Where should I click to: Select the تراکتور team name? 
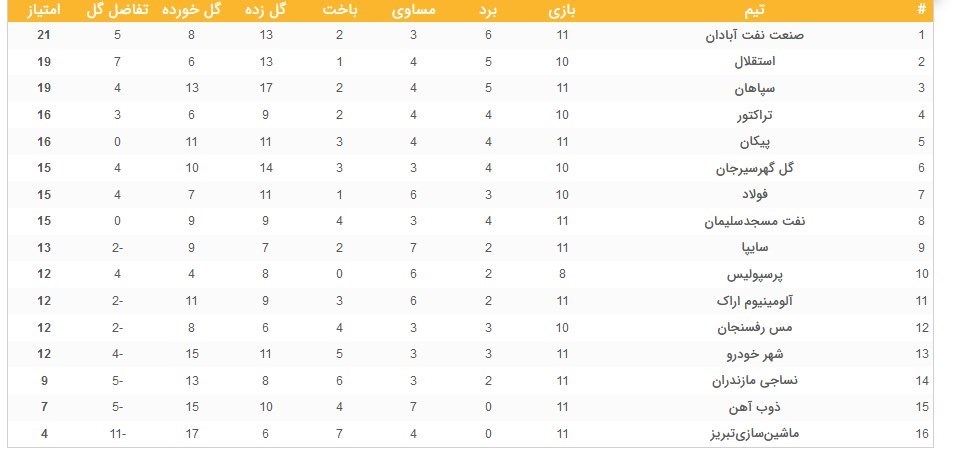(784, 115)
